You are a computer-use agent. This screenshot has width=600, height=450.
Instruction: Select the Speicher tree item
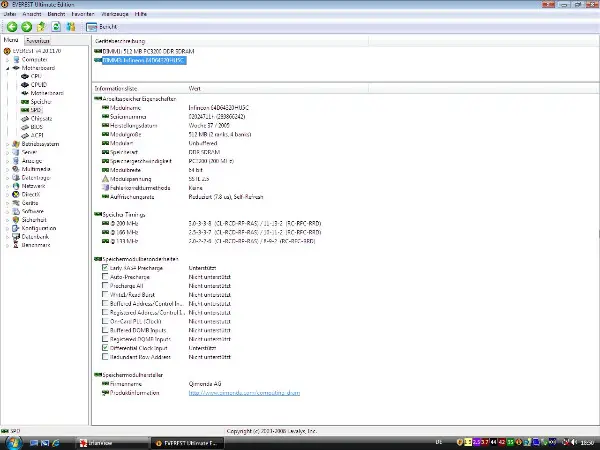pyautogui.click(x=40, y=101)
